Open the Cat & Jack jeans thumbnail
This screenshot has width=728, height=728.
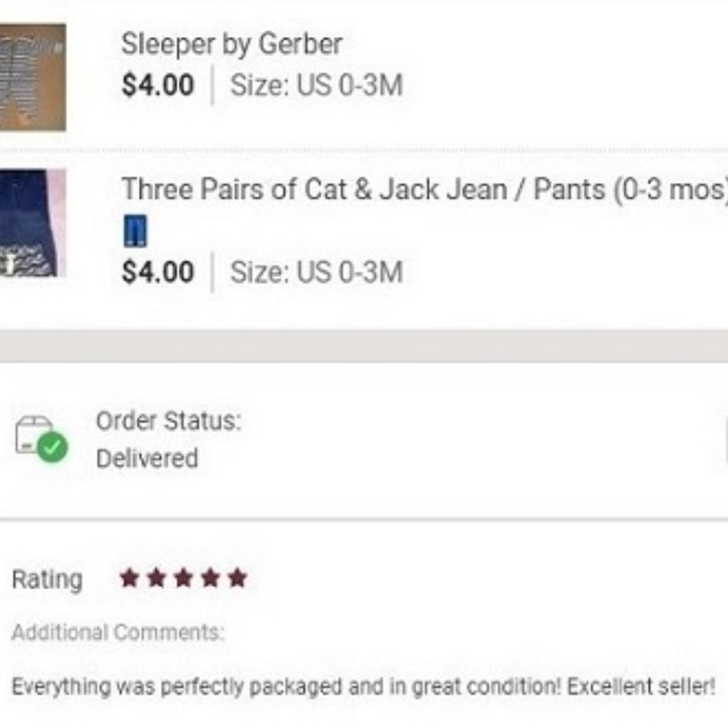(33, 223)
